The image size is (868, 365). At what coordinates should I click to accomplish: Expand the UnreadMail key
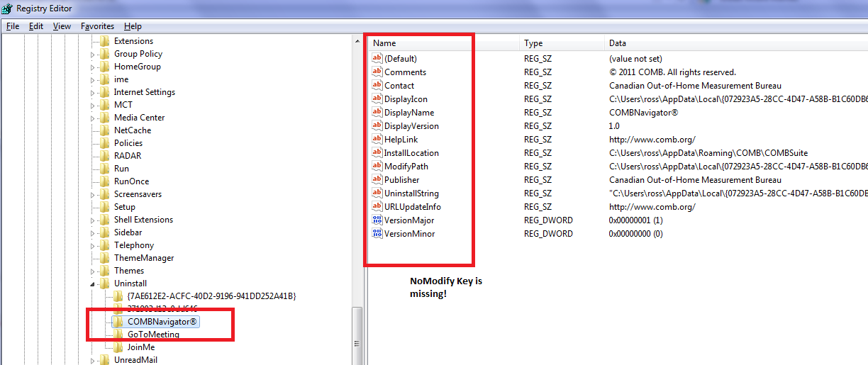point(93,360)
